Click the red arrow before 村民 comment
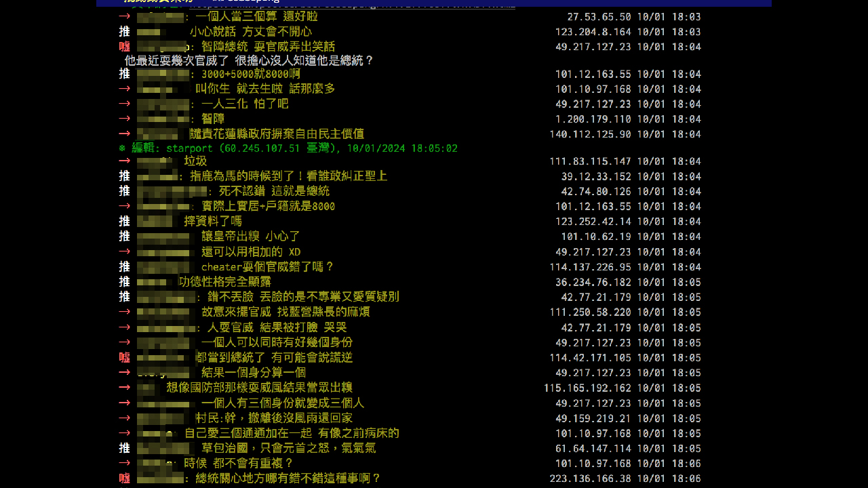Screen dimensions: 868x488 tap(125, 418)
